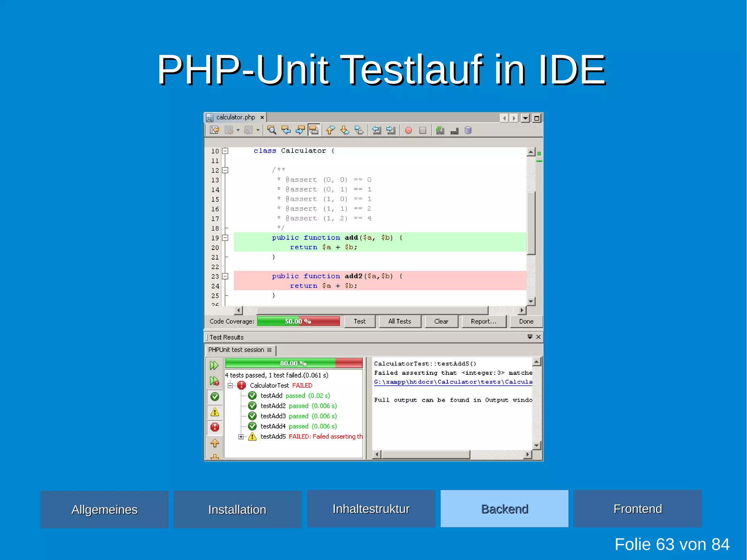
Task: Click Toggle Bookmark icon
Action: pyautogui.click(x=359, y=130)
